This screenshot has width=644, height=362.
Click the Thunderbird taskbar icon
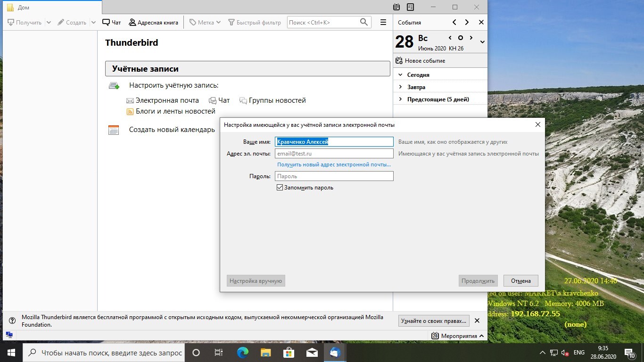coord(335,353)
